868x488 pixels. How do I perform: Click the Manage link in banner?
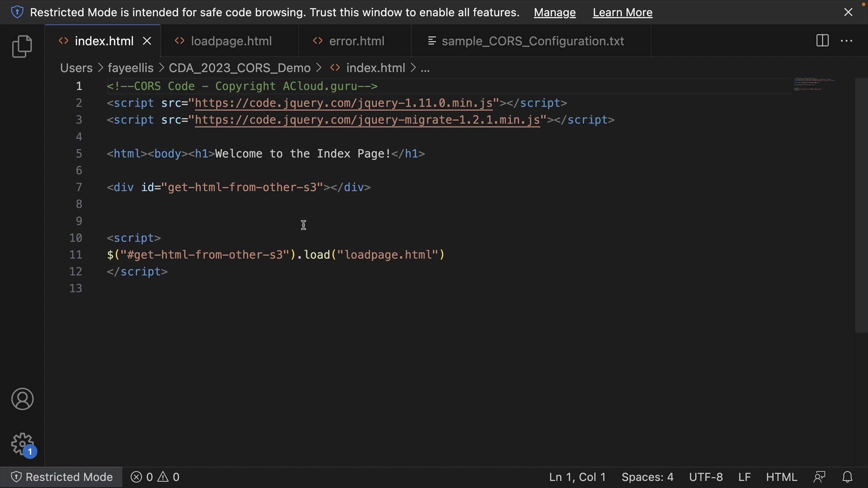tap(554, 13)
